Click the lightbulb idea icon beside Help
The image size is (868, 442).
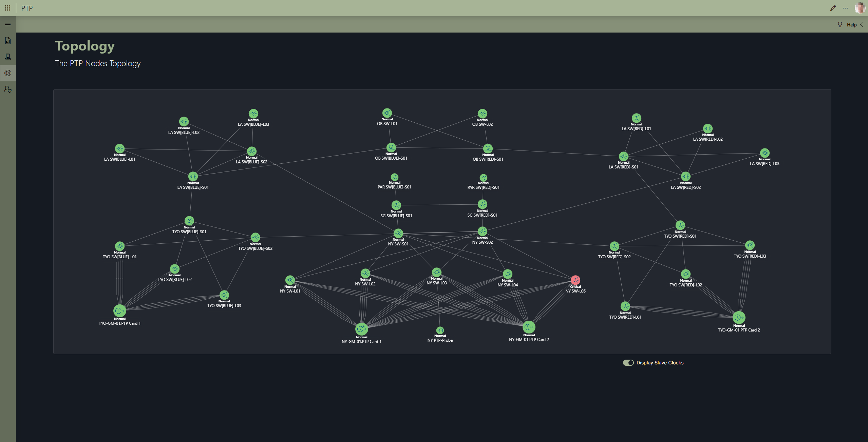[x=839, y=24]
